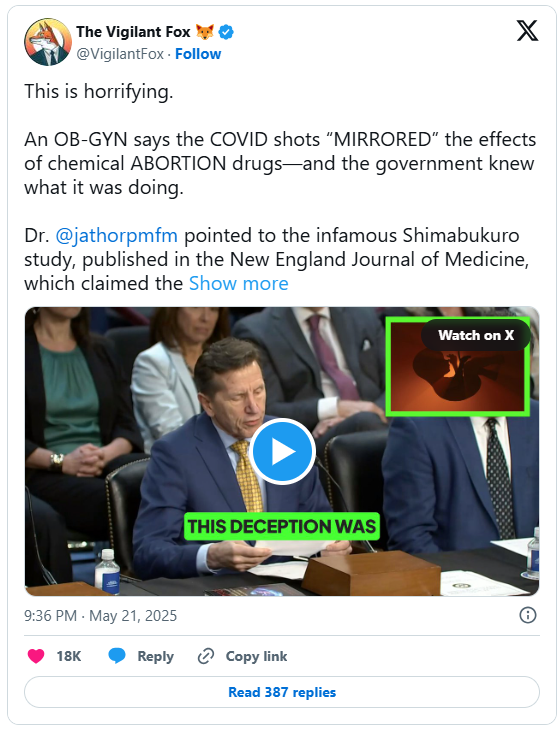Click the copy link chain icon
560x729 pixels.
(206, 656)
